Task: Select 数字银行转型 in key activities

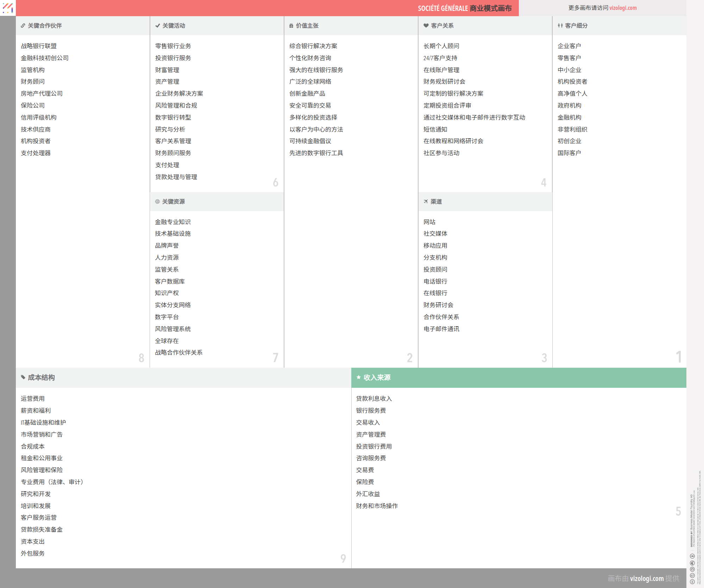Action: 173,118
